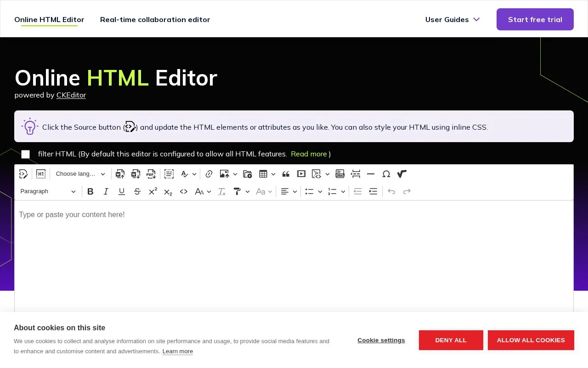The image size is (588, 368).
Task: Switch to Real-time collaboration editor
Action: (x=155, y=19)
